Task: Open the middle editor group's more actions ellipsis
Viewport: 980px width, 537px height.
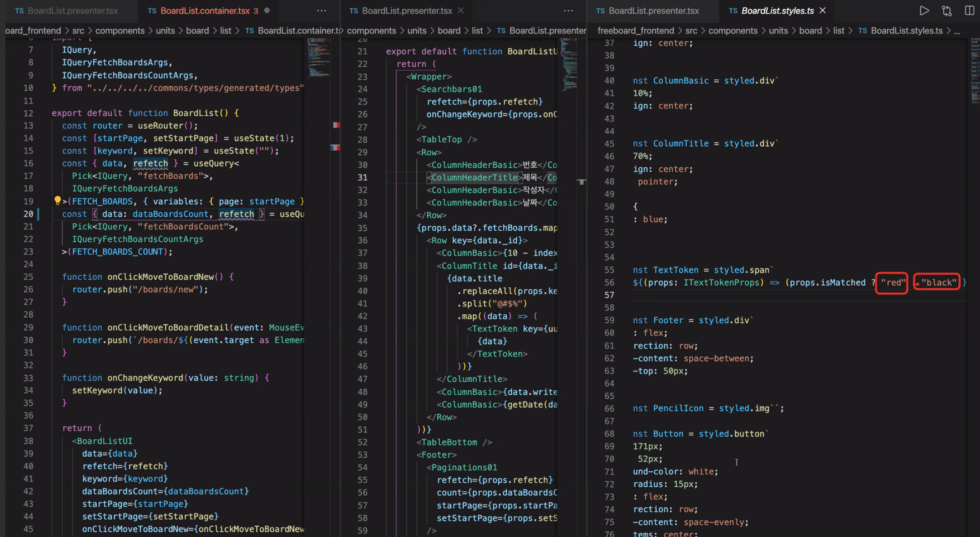Action: 568,11
